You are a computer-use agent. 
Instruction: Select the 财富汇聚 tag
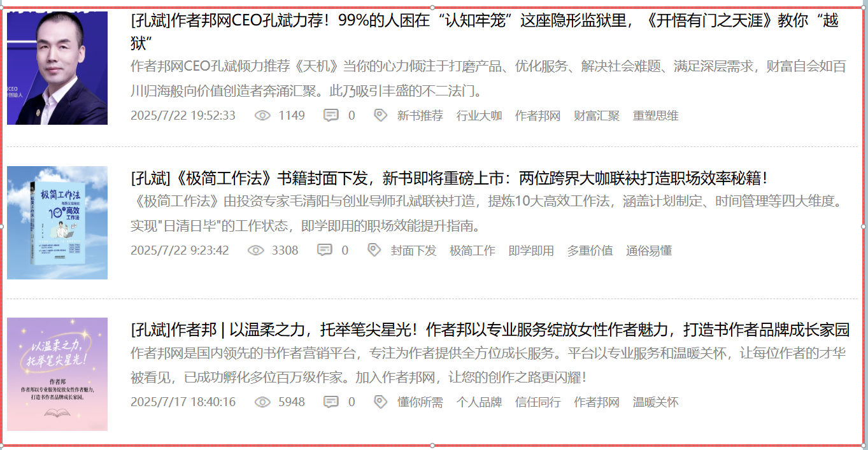pyautogui.click(x=597, y=115)
